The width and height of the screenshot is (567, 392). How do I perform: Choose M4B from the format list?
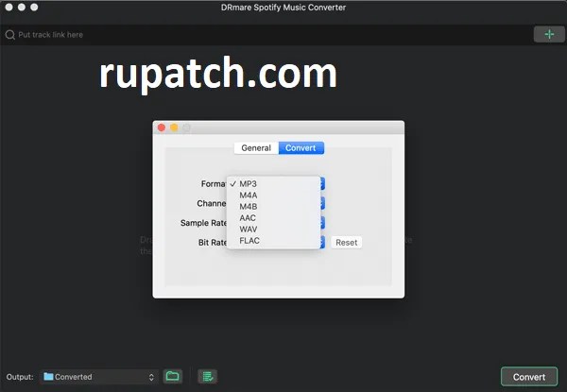pos(273,206)
